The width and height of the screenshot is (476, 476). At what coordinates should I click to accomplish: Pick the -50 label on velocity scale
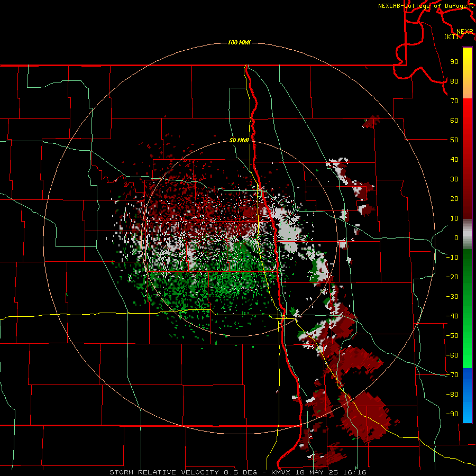click(452, 336)
